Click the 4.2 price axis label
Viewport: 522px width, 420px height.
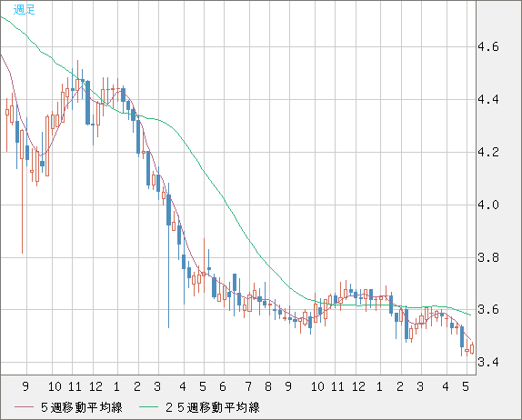488,152
